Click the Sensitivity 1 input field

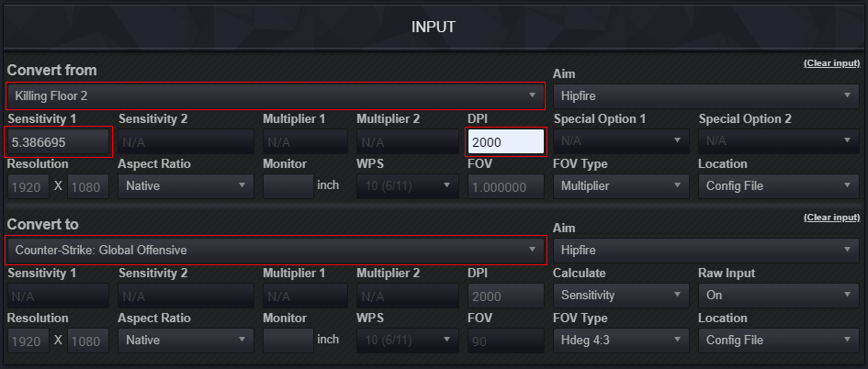pyautogui.click(x=59, y=142)
